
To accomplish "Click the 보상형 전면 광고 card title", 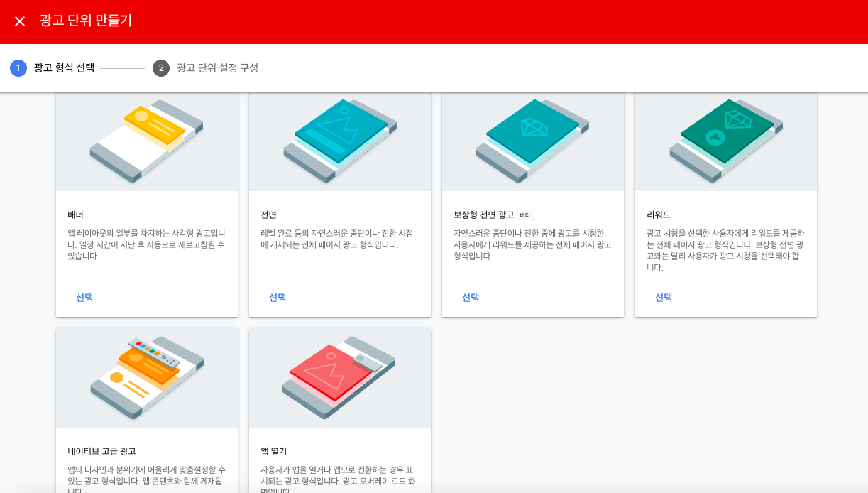I will coord(484,215).
